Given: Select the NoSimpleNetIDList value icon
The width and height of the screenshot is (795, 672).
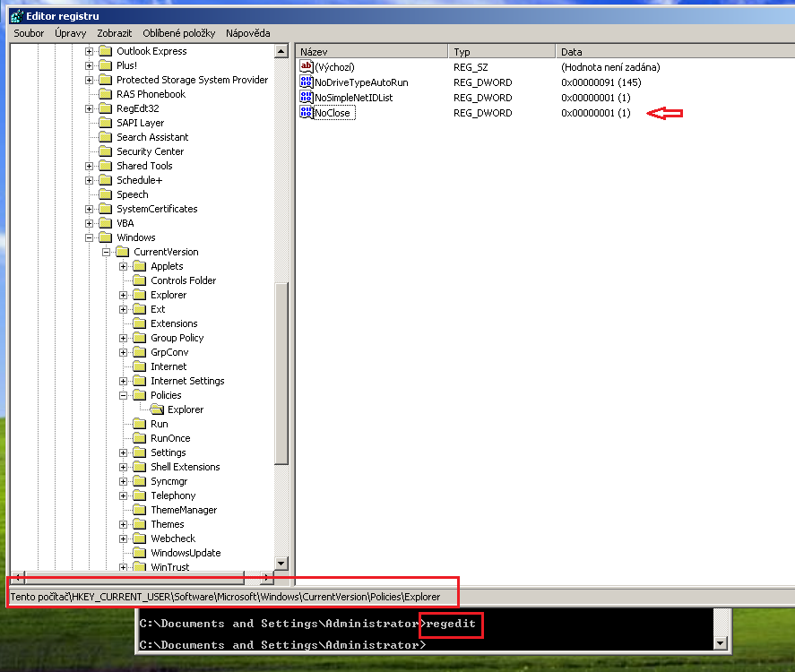Looking at the screenshot, I should click(307, 97).
